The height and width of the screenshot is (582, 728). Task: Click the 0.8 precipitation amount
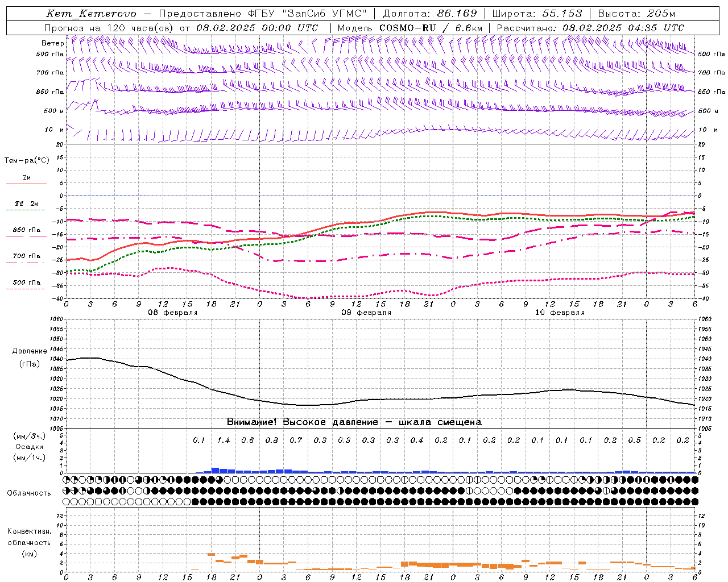[272, 440]
